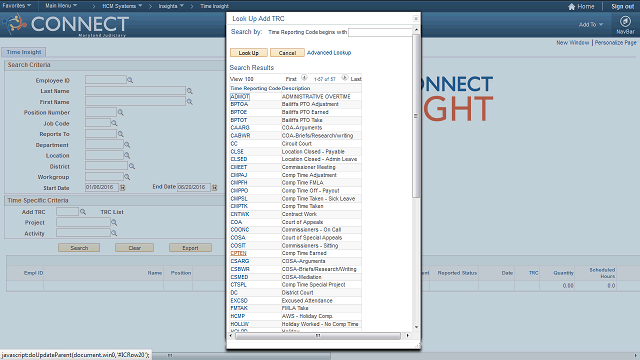The width and height of the screenshot is (640, 360).
Task: Open the Last Name lookup magnifier
Action: (x=189, y=91)
